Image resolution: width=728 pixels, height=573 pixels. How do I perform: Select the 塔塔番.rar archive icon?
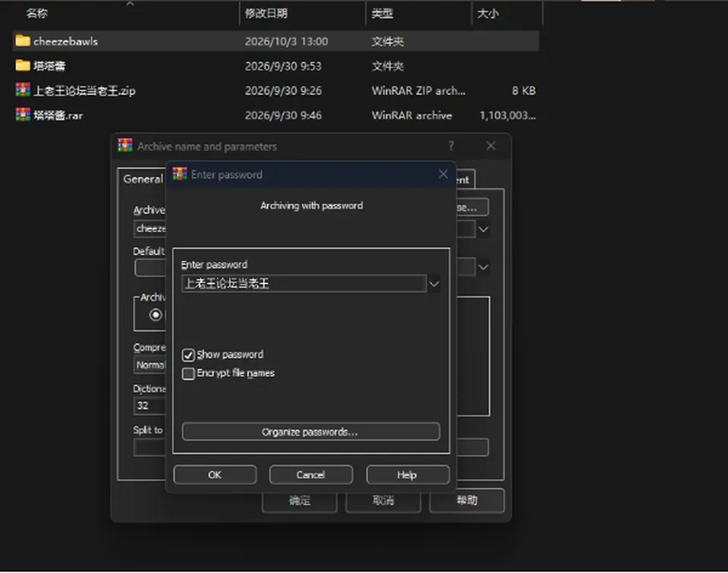click(x=22, y=115)
